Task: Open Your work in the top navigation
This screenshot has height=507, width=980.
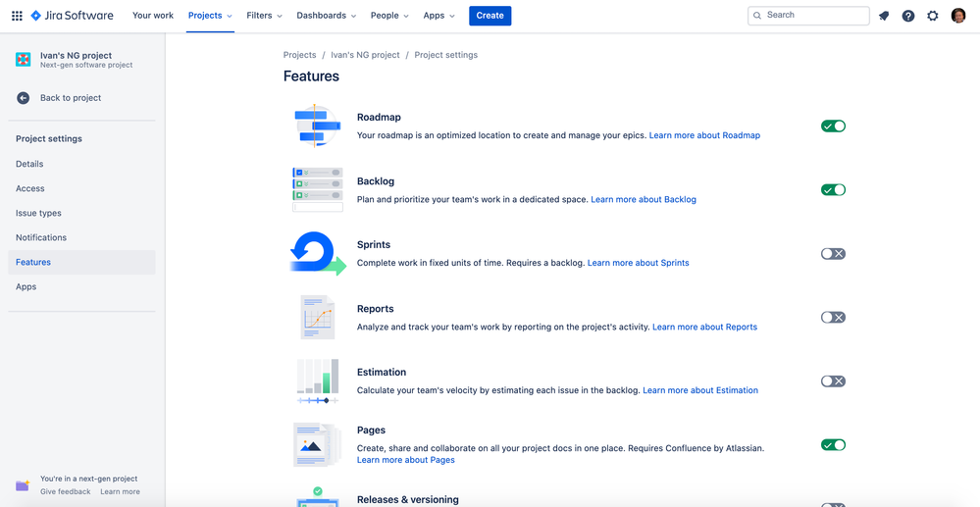Action: tap(153, 16)
